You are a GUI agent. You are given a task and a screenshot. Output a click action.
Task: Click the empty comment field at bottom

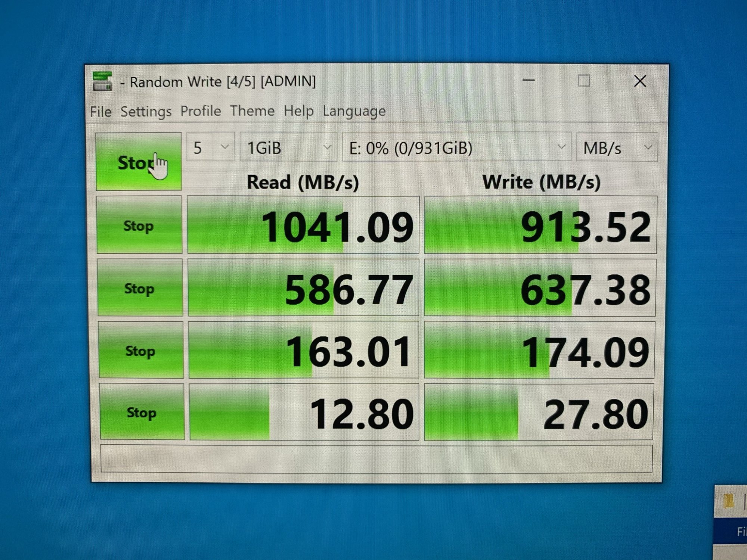[x=376, y=459]
